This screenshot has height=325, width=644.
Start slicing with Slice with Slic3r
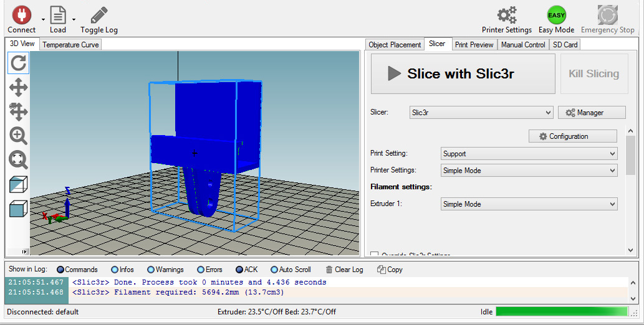463,74
